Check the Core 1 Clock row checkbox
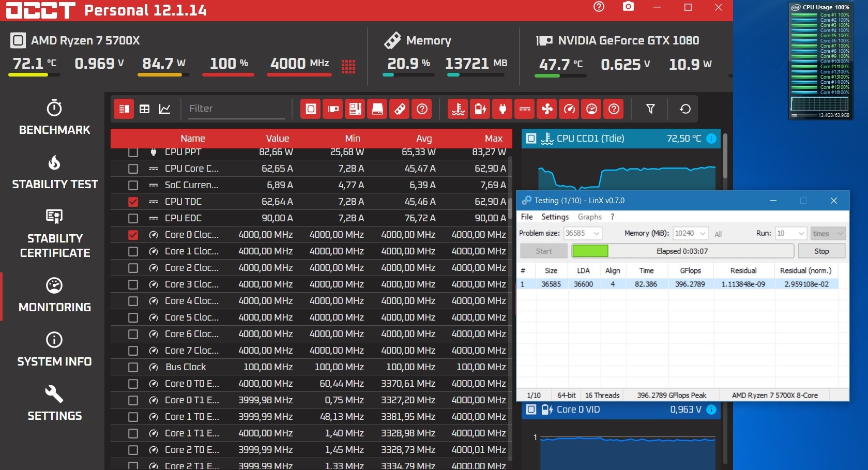Viewport: 868px width, 470px height. [x=133, y=251]
